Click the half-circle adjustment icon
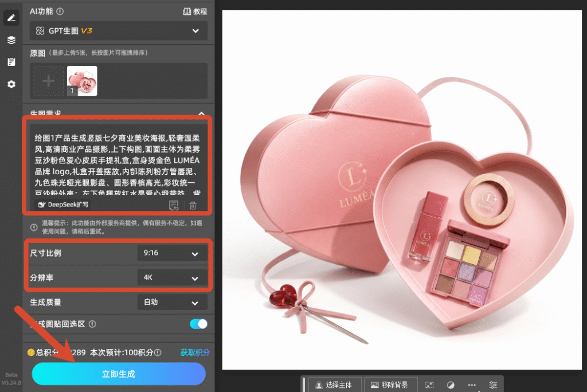This screenshot has height=392, width=587. (451, 385)
